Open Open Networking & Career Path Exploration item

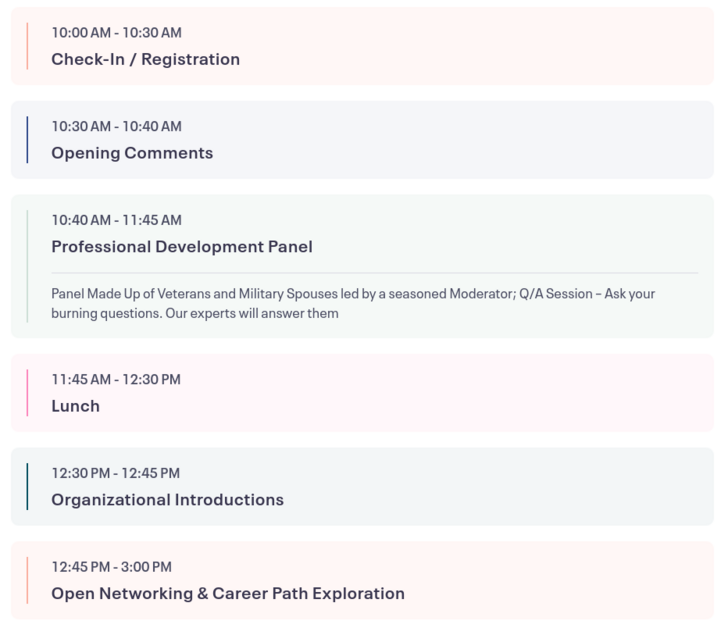coord(362,580)
